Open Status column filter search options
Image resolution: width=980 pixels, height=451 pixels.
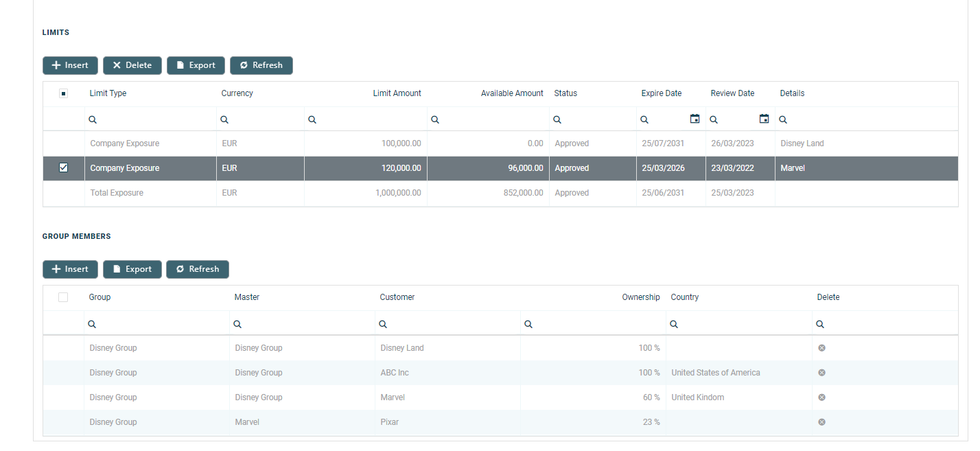pos(558,119)
